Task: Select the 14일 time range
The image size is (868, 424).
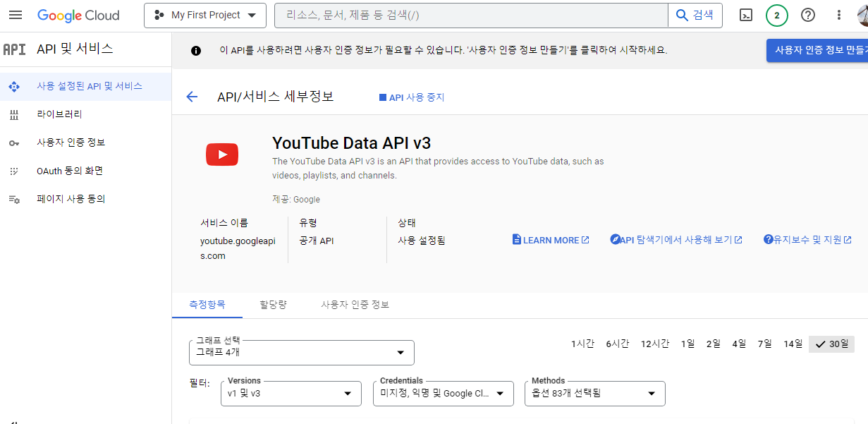Action: point(793,344)
